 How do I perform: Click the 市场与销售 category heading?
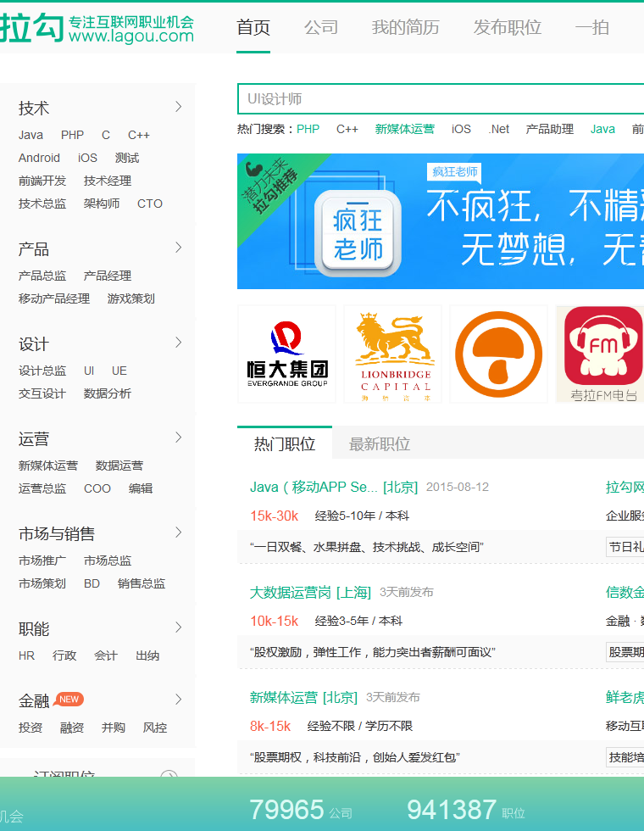(x=56, y=533)
